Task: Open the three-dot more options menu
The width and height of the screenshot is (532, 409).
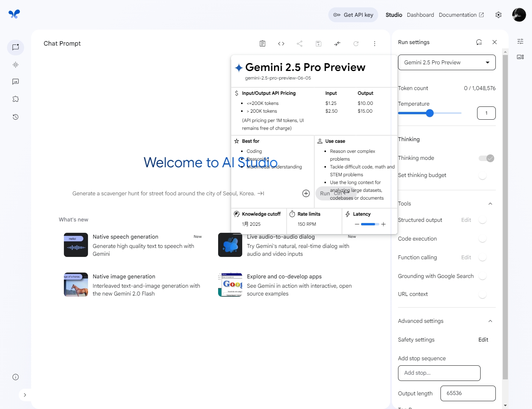Action: pos(375,44)
